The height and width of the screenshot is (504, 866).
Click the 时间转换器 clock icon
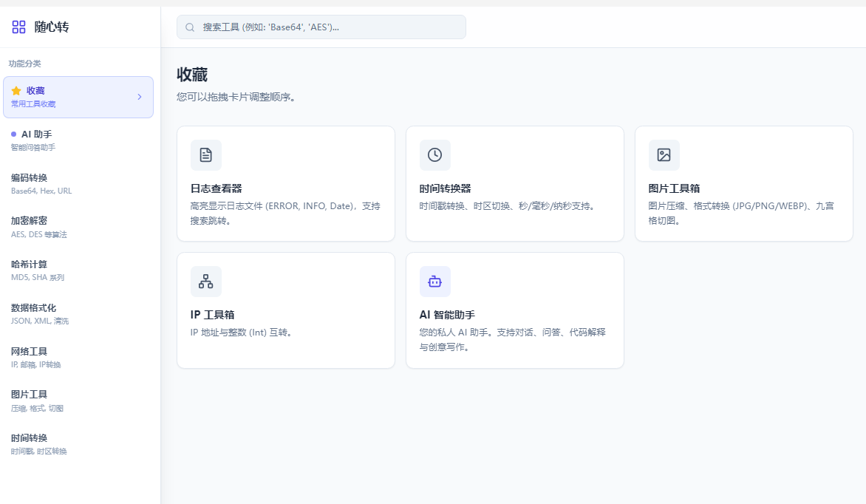434,155
